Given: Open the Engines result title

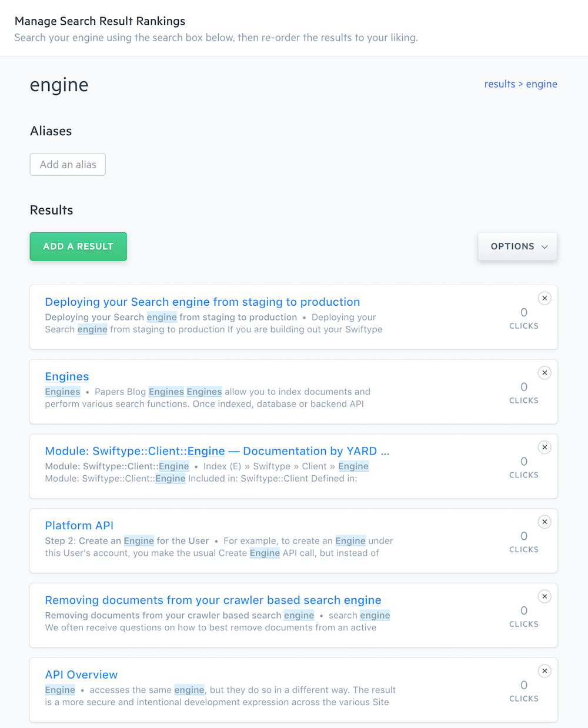Looking at the screenshot, I should point(67,376).
